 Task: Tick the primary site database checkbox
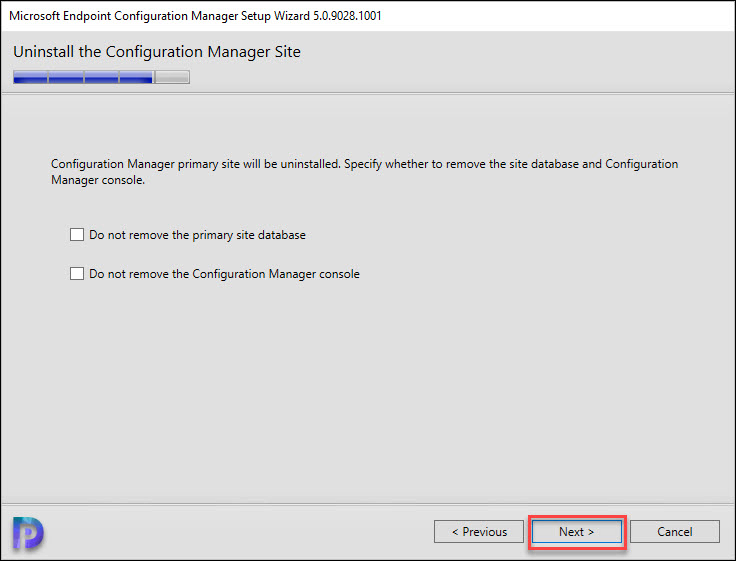(x=77, y=234)
